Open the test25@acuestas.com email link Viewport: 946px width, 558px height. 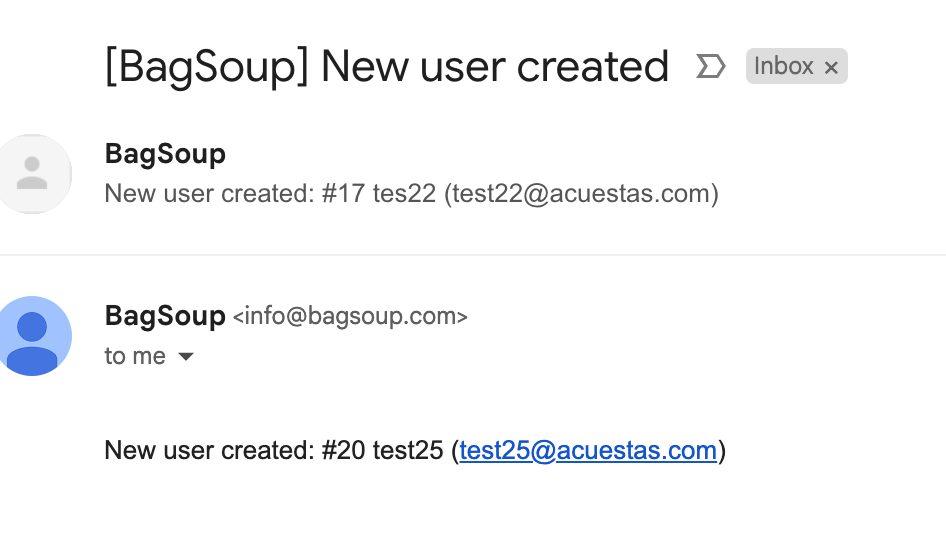tap(588, 451)
